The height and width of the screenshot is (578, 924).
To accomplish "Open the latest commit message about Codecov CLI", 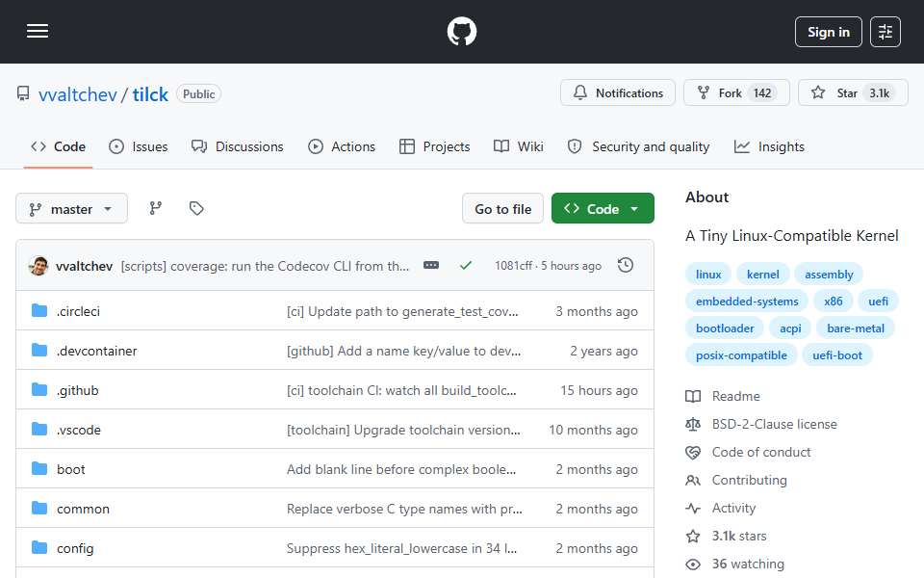I will tap(265, 266).
